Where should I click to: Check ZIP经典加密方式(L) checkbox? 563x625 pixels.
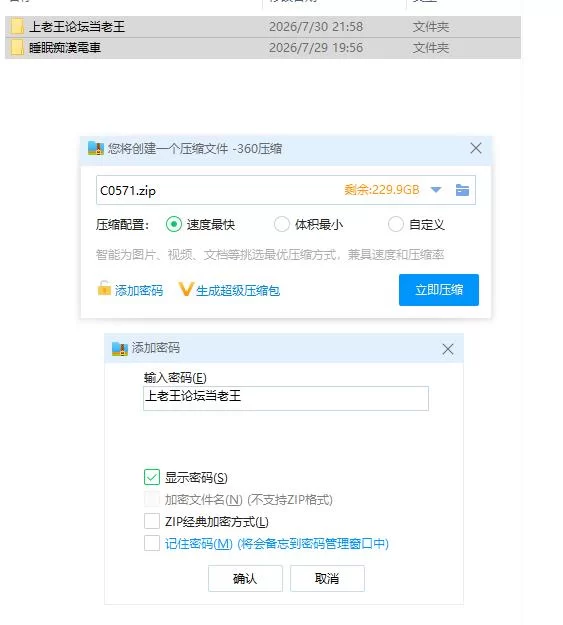pyautogui.click(x=152, y=521)
